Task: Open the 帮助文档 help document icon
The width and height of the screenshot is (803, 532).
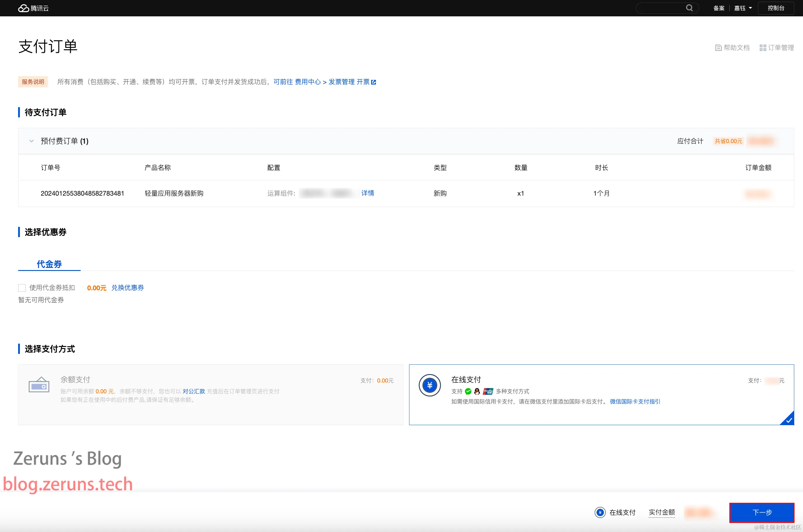Action: click(x=718, y=48)
